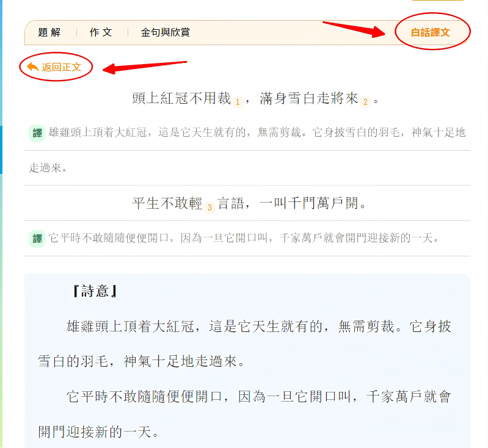Open the 題解 tab

tap(49, 32)
